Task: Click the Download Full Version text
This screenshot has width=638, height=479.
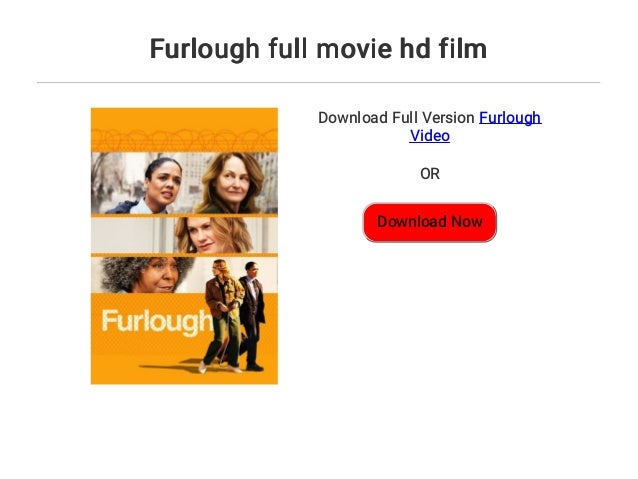Action: pos(396,118)
